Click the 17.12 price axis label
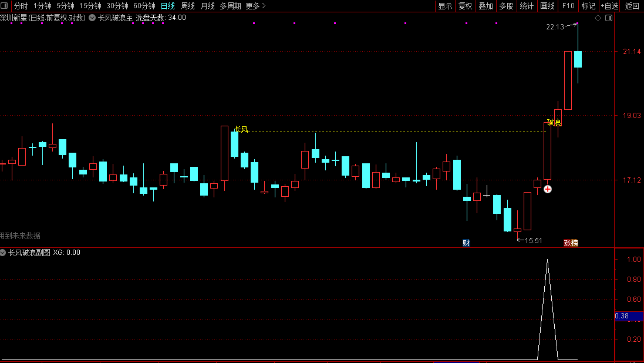The width and height of the screenshot is (644, 363). [632, 180]
